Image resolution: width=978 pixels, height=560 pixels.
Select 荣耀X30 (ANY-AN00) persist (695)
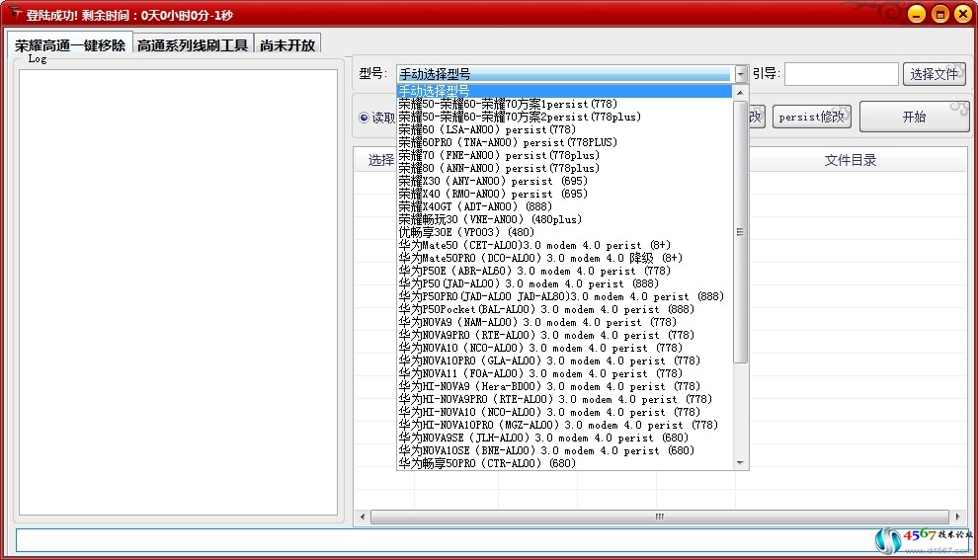pos(564,181)
